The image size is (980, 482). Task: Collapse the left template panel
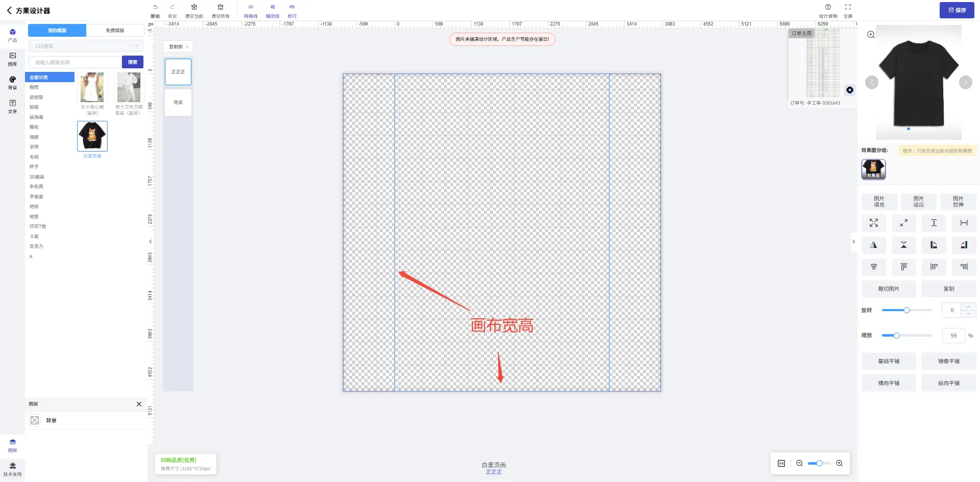[151, 242]
